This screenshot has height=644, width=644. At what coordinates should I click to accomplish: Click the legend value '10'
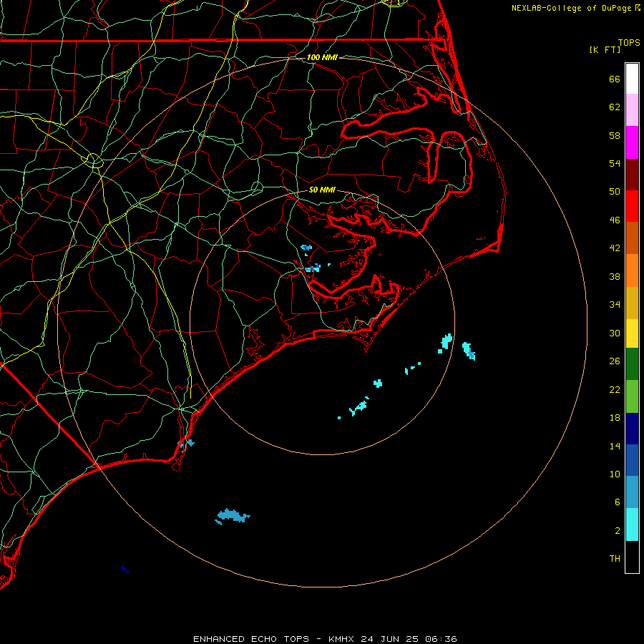[x=615, y=474]
